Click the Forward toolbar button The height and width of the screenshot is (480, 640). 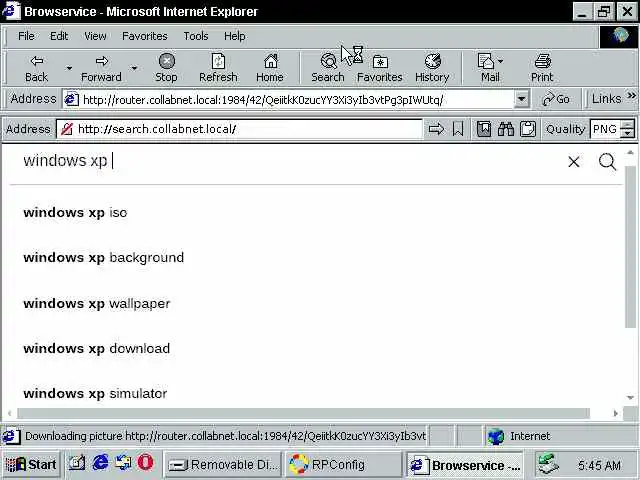click(x=101, y=68)
